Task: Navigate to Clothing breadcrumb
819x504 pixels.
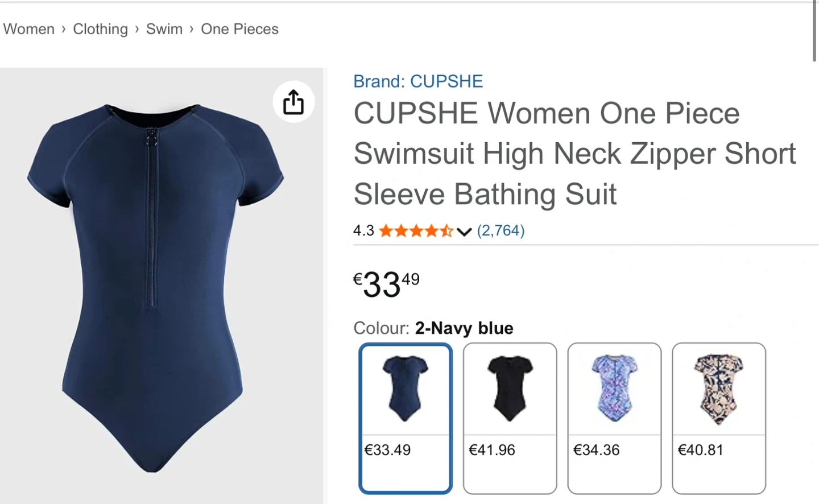Action: 100,29
